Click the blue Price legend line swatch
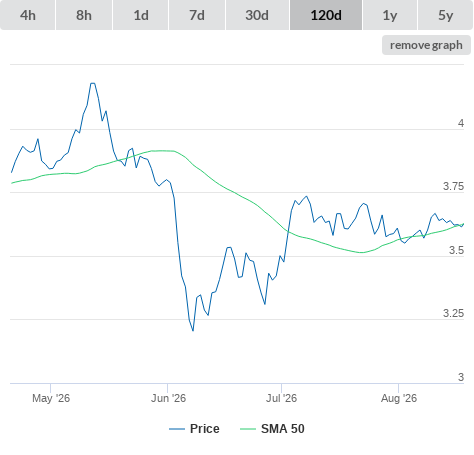The height and width of the screenshot is (455, 474). [177, 429]
